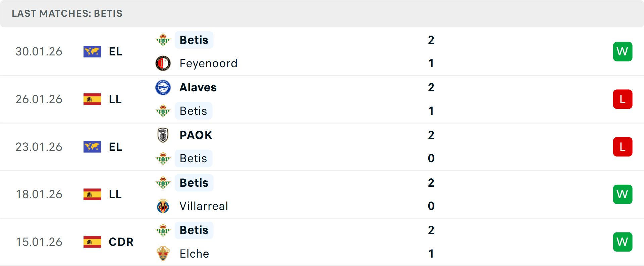
Task: Open PAOK team link
Action: click(x=196, y=135)
